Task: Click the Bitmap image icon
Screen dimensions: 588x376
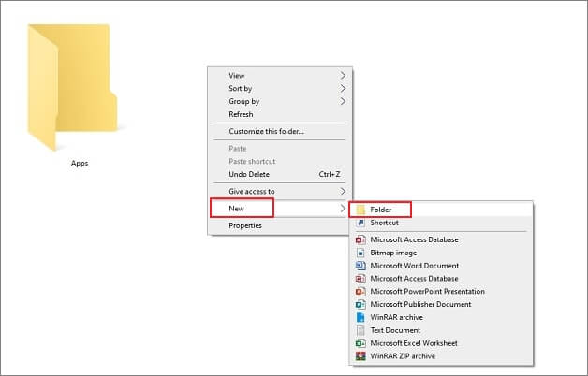Action: tap(360, 253)
